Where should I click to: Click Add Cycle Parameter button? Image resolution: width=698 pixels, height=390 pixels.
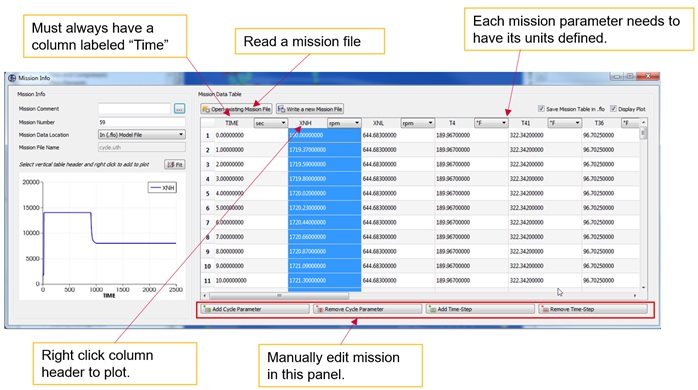tap(255, 309)
